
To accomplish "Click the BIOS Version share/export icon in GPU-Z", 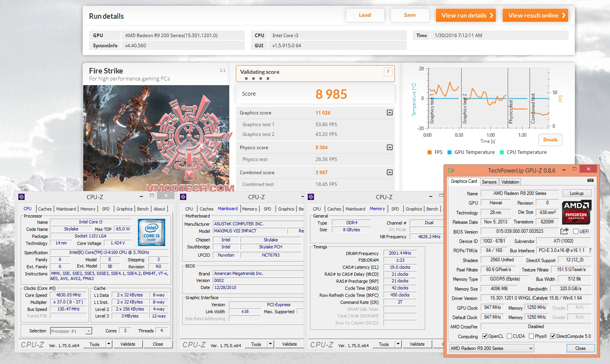I will (x=564, y=231).
